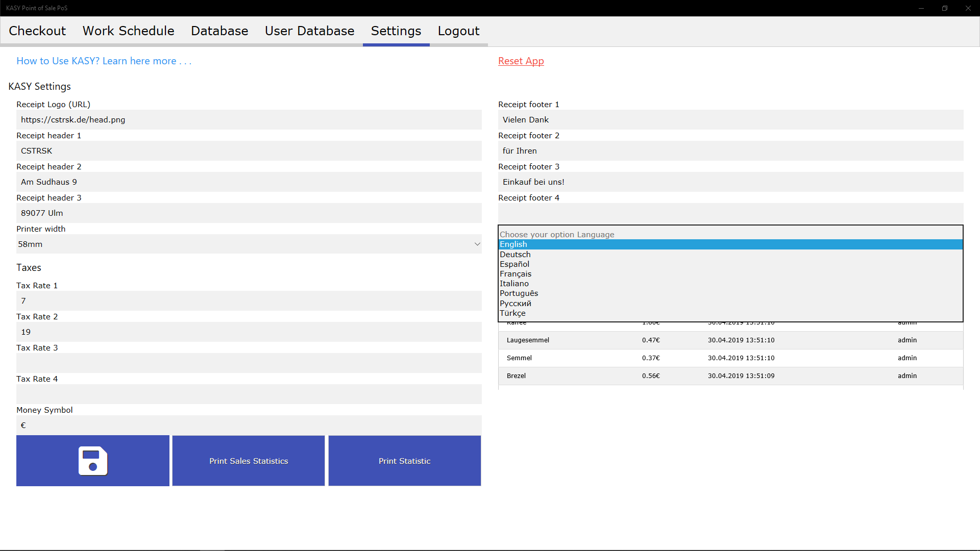Select the Brezel sales row
Screen dimensions: 980x551
731,376
